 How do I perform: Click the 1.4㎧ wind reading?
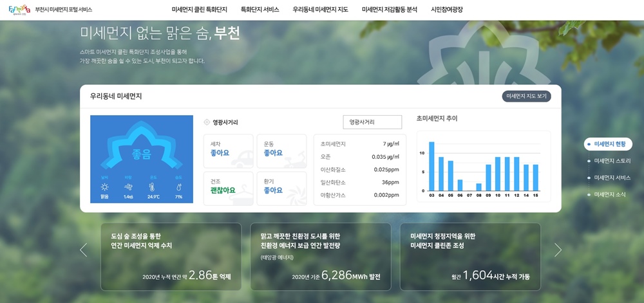point(128,197)
